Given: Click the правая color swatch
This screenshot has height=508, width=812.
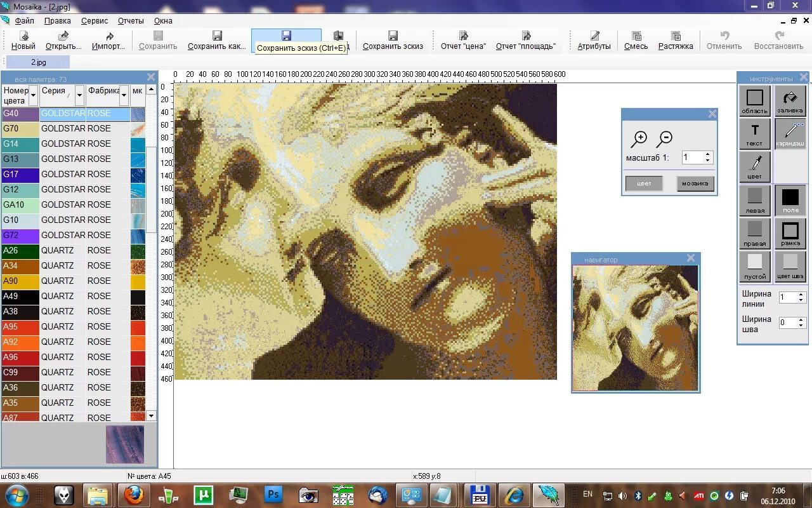Looking at the screenshot, I should [x=755, y=234].
